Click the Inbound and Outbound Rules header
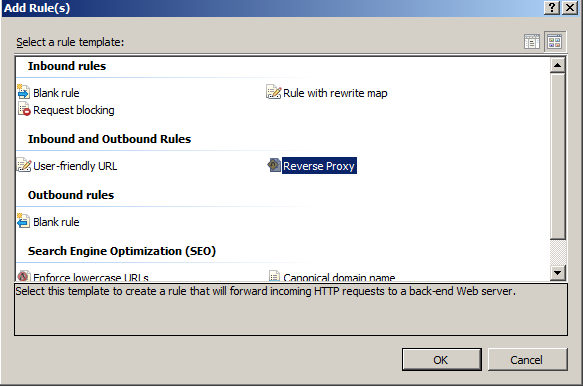 (109, 139)
